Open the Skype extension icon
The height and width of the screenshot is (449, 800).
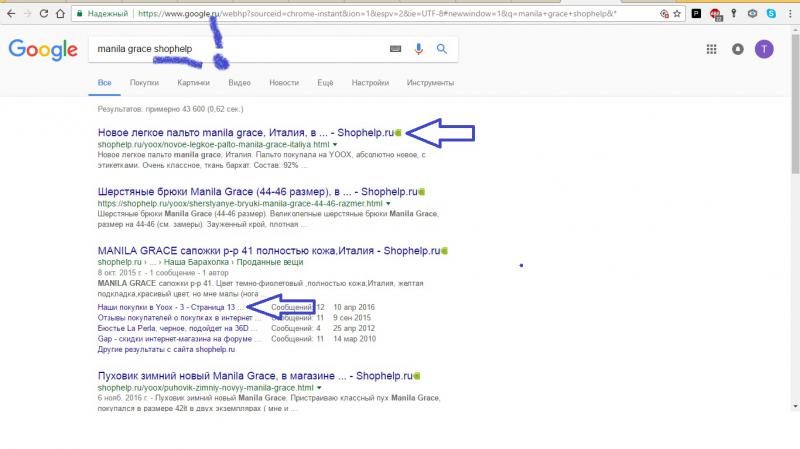click(x=771, y=14)
